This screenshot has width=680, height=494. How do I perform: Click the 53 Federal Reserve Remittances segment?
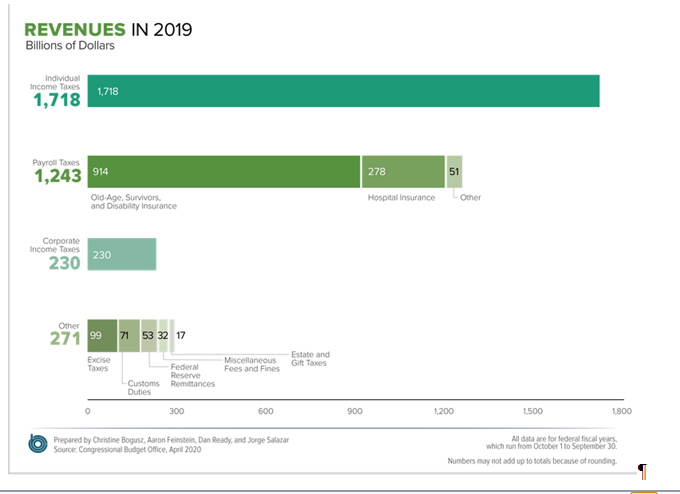click(149, 336)
